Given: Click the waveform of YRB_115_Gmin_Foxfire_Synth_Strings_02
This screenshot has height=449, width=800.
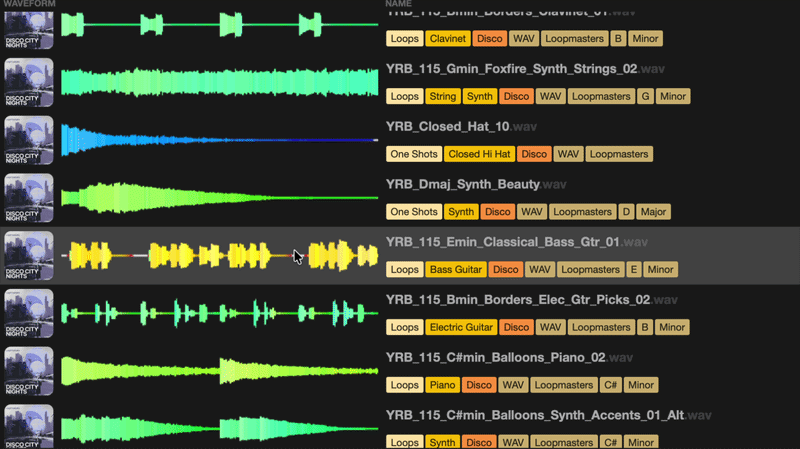Looking at the screenshot, I should (219, 82).
